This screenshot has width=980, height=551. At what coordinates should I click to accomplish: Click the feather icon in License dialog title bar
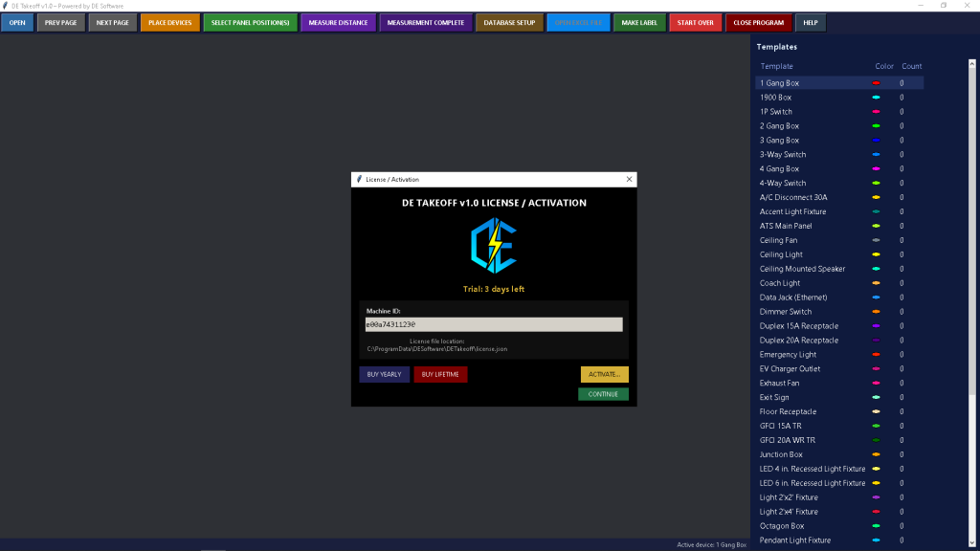[359, 179]
